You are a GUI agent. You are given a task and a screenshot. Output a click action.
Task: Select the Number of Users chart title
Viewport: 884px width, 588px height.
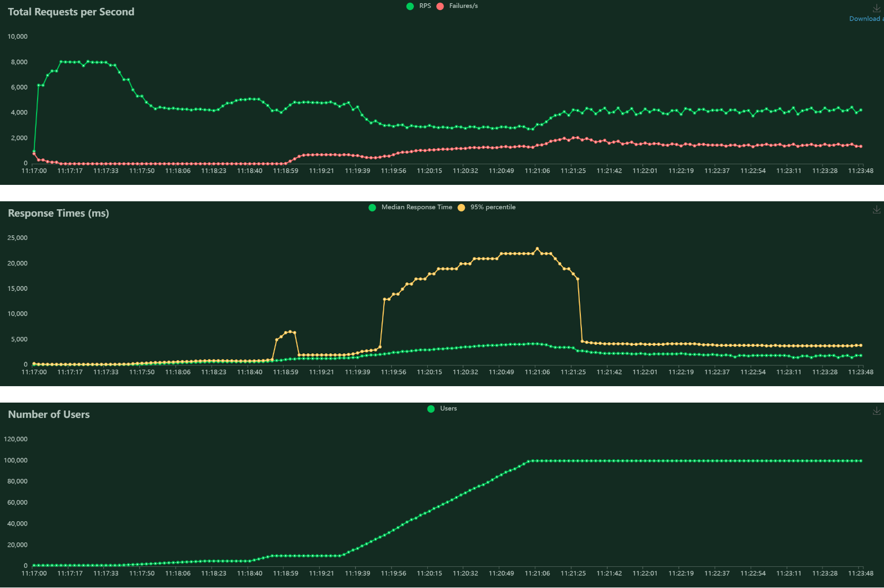49,414
